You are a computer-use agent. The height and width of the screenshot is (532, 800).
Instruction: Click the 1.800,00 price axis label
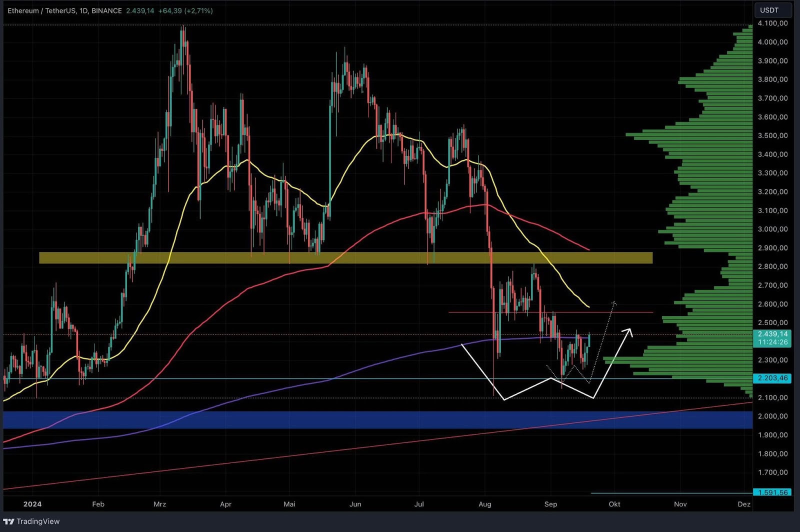point(772,454)
